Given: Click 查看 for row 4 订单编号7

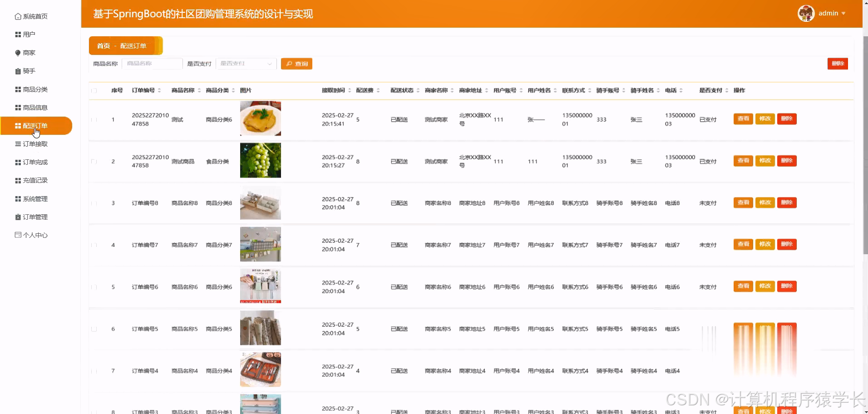Looking at the screenshot, I should (743, 244).
